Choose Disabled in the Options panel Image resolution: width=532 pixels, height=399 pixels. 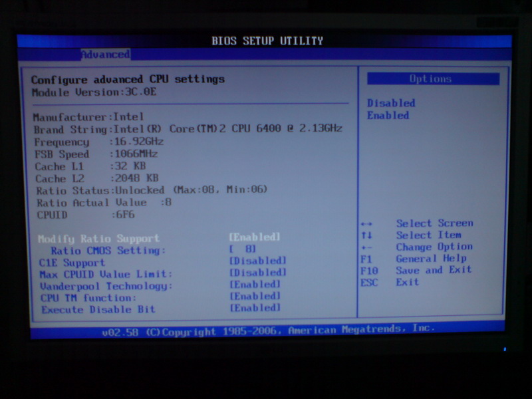coord(391,103)
